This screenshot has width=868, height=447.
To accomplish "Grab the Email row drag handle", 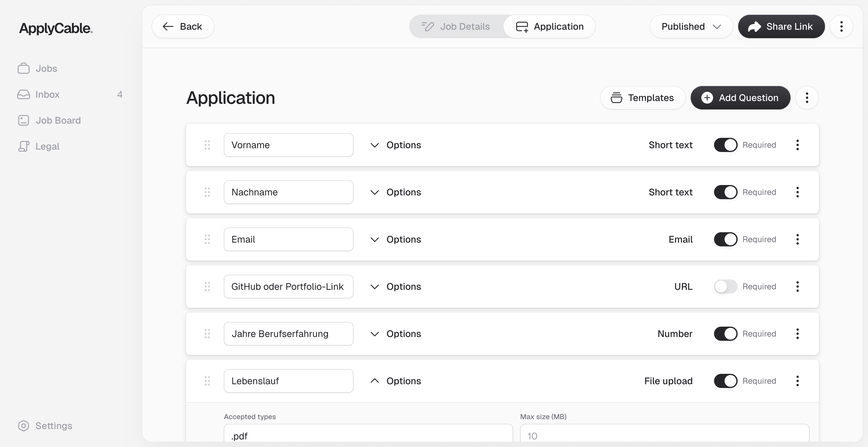I will 207,239.
